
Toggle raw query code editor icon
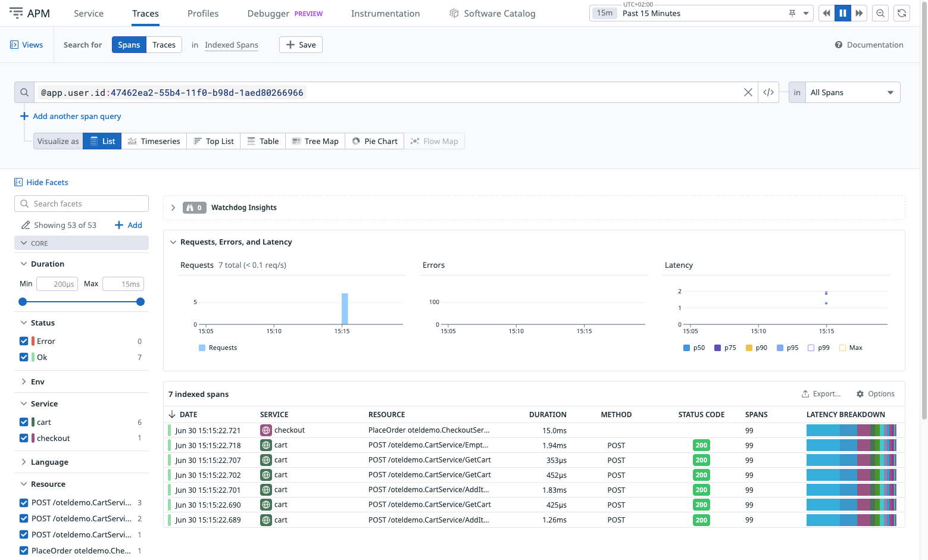click(x=768, y=92)
